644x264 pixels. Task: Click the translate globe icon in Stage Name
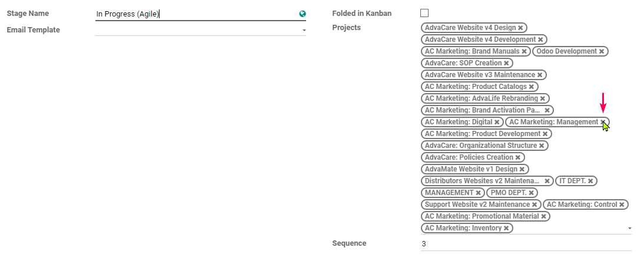pos(303,14)
